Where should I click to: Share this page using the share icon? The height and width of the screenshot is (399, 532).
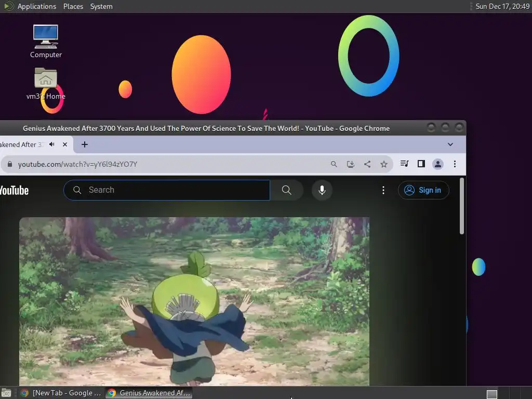point(367,164)
